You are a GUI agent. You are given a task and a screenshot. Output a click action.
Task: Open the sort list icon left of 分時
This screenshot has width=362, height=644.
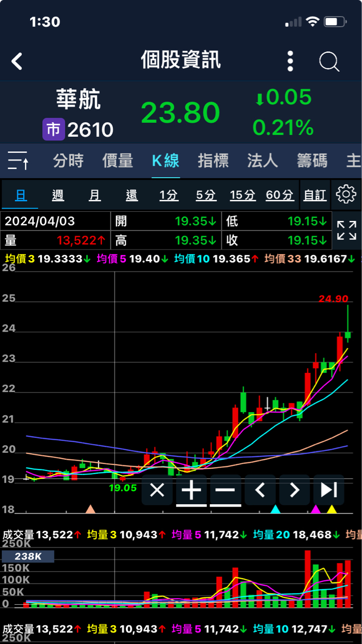click(x=19, y=160)
